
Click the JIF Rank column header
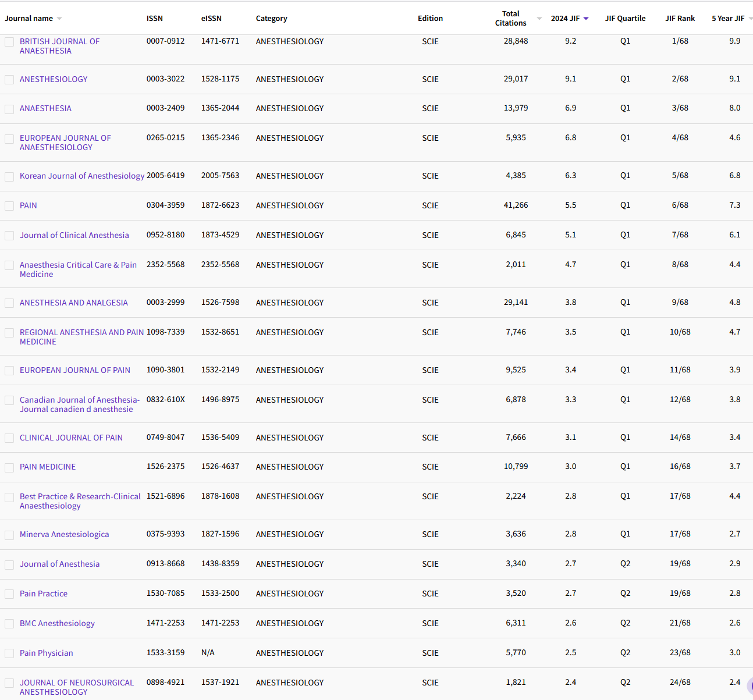pyautogui.click(x=680, y=19)
